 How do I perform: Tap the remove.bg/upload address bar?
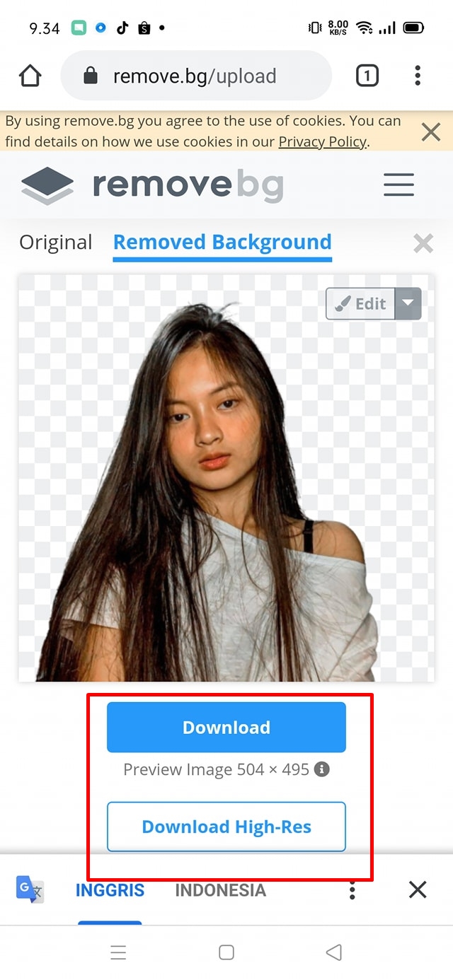(x=196, y=76)
